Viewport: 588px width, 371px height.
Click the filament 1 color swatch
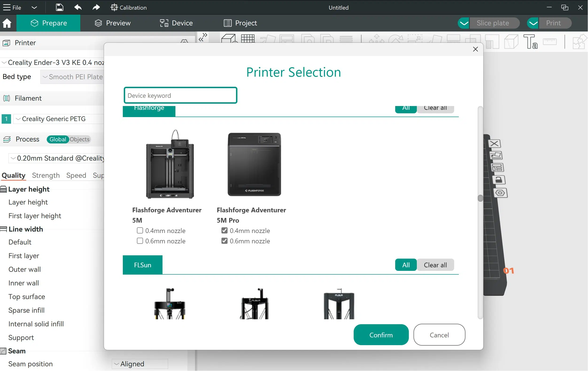click(6, 119)
